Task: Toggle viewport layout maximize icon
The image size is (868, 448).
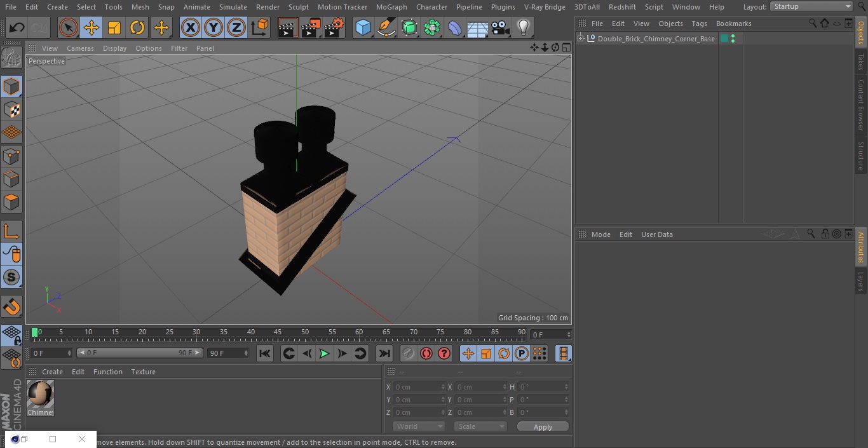Action: coord(566,48)
